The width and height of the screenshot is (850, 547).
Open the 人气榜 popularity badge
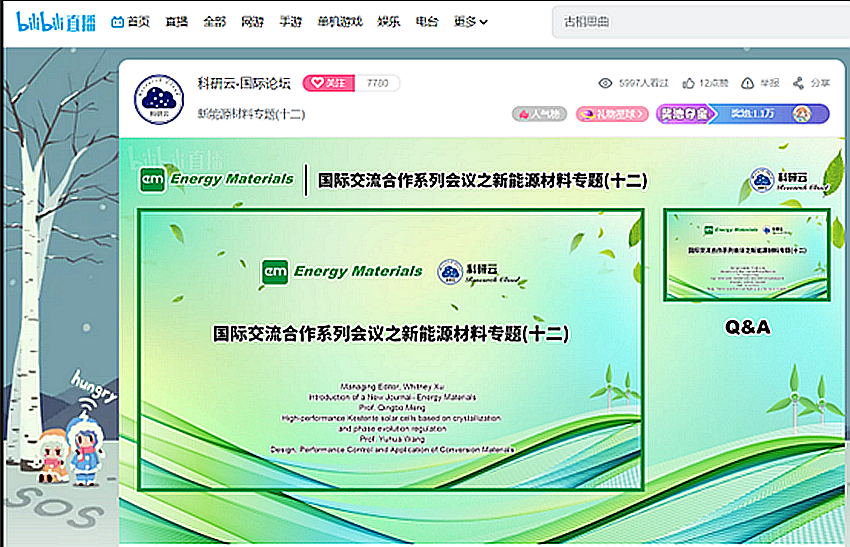click(x=539, y=114)
